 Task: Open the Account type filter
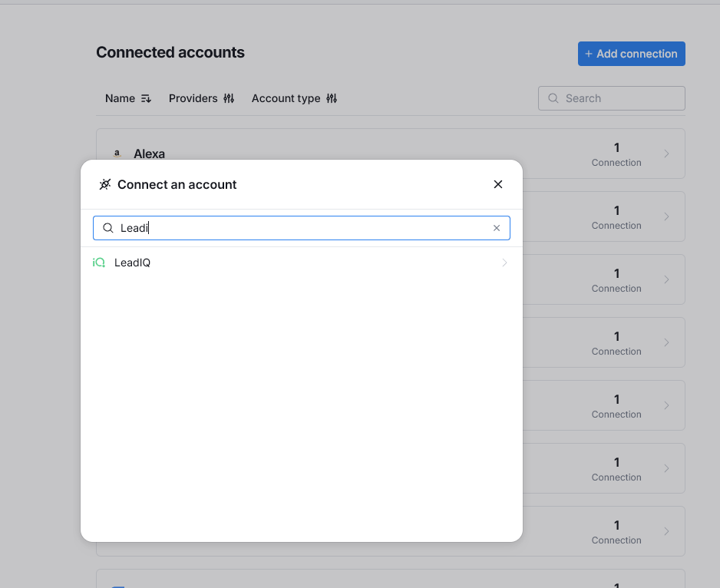pos(294,98)
